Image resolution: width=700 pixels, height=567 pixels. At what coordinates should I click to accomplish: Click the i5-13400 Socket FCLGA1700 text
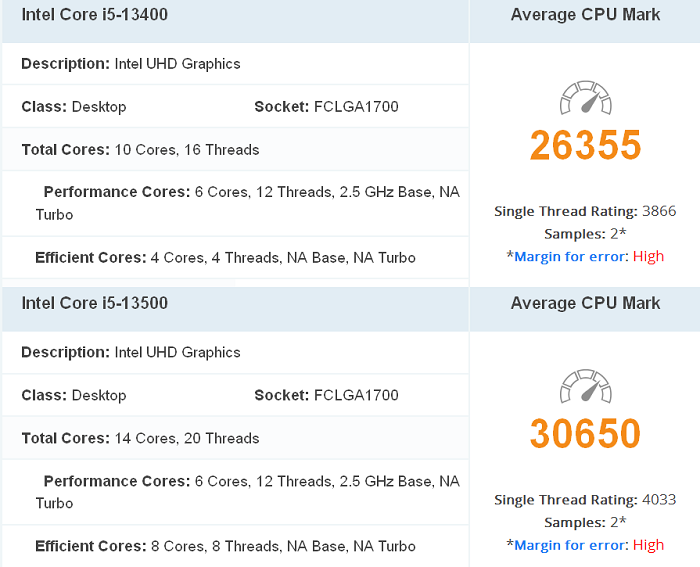[x=326, y=107]
